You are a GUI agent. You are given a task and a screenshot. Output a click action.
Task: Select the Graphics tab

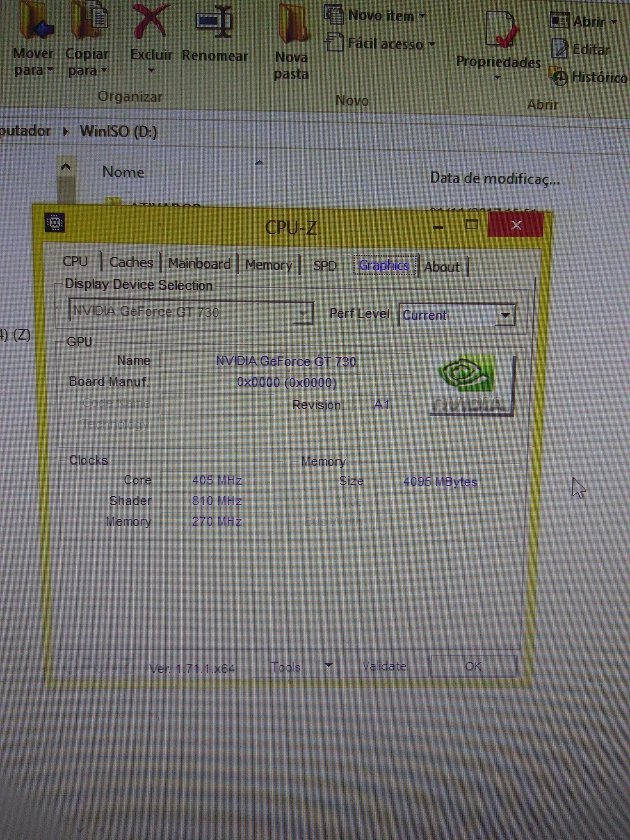(384, 265)
